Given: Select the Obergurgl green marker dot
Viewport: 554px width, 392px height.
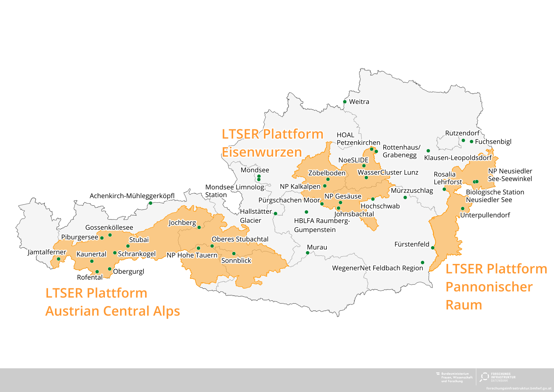Looking at the screenshot, I should [110, 269].
